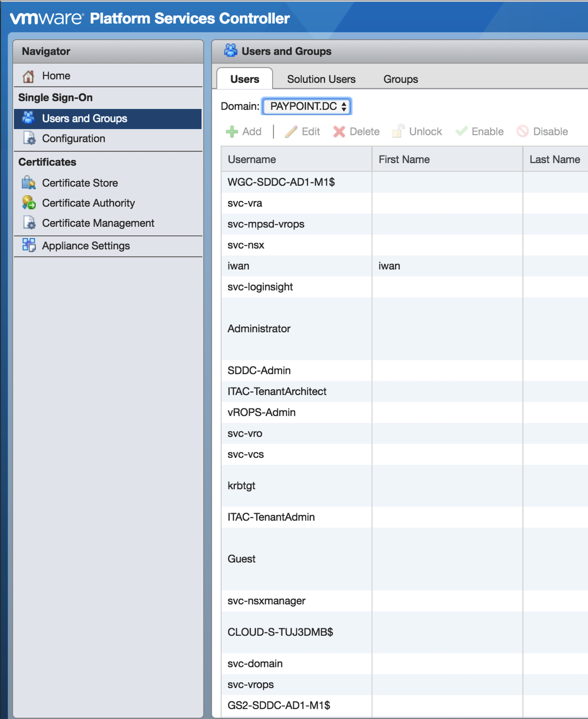The image size is (588, 719).
Task: Click the Certificate Authority icon
Action: (29, 203)
